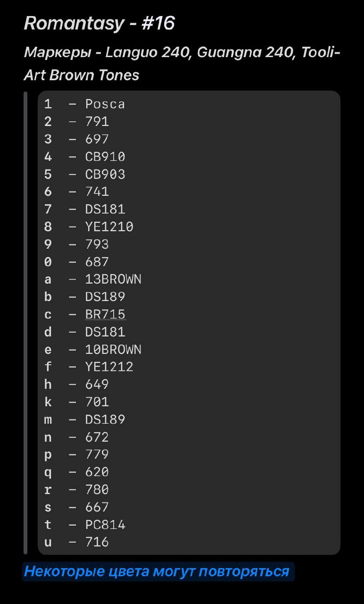364x604 pixels.
Task: Click the 649 value in row h
Action: (x=97, y=385)
